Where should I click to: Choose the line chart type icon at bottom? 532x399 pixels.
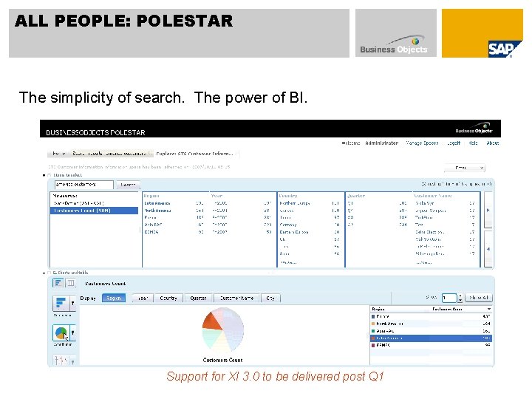(x=61, y=361)
